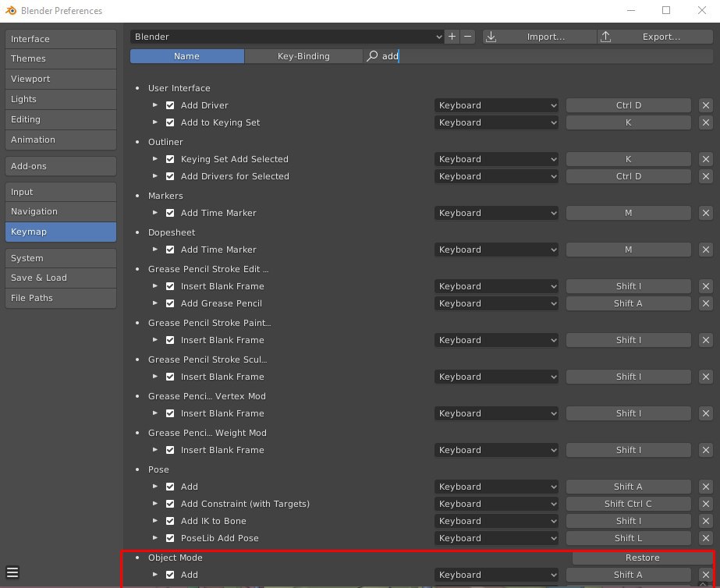
Task: Open the Interface preferences tab
Action: click(61, 39)
